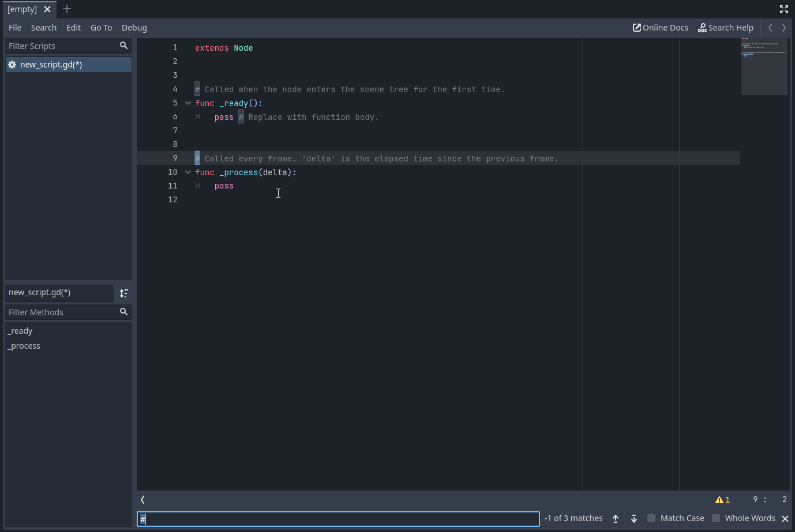The image size is (795, 532).
Task: Click the gear icon beside new_script.gd
Action: [x=12, y=64]
